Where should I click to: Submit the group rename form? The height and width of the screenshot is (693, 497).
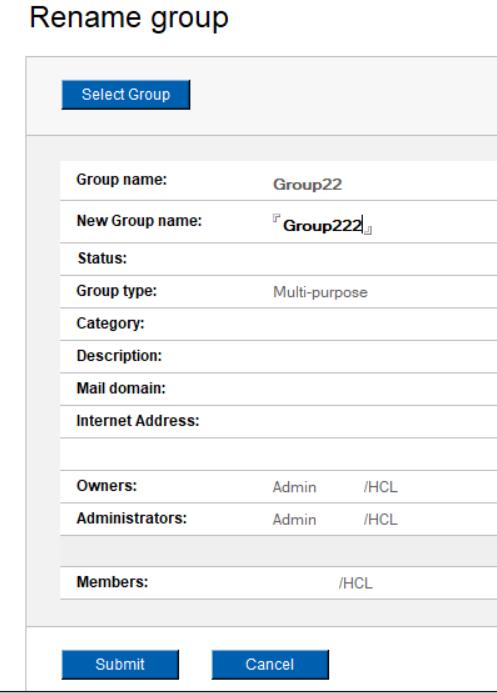coord(120,664)
